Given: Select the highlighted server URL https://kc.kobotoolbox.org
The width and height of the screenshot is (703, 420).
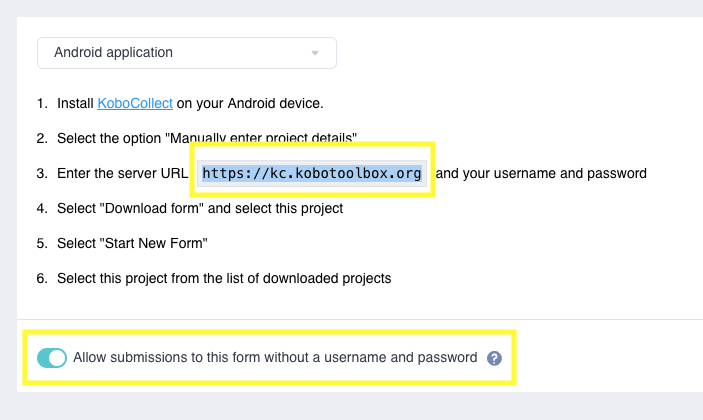Looking at the screenshot, I should pos(311,173).
